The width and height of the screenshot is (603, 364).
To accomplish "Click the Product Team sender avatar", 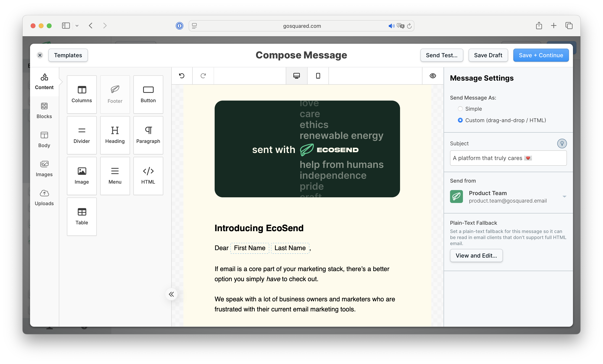I will [456, 197].
